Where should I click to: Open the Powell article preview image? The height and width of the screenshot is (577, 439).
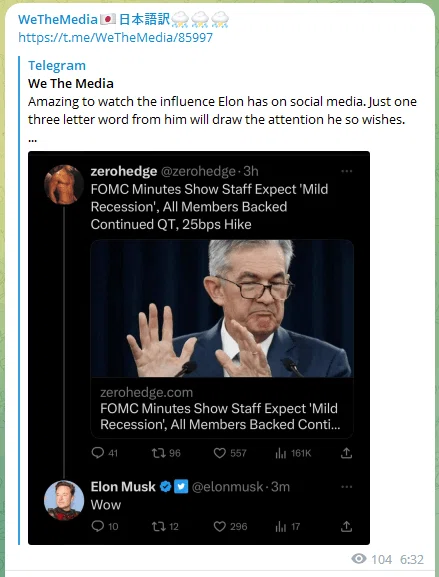point(222,308)
